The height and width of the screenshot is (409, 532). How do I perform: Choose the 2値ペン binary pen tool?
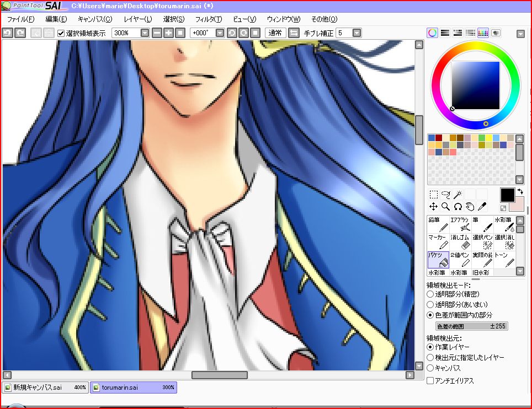(x=460, y=260)
